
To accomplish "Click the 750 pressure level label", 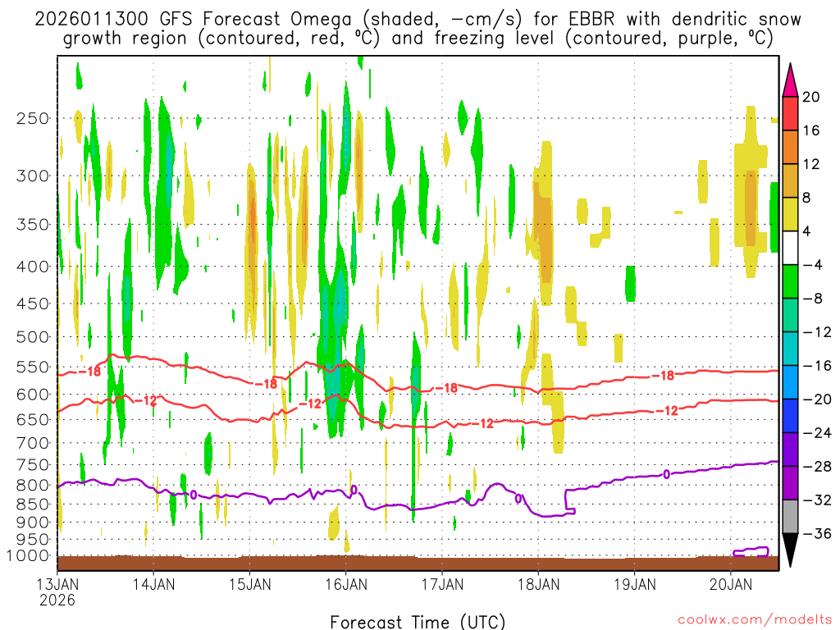I will click(x=32, y=465).
